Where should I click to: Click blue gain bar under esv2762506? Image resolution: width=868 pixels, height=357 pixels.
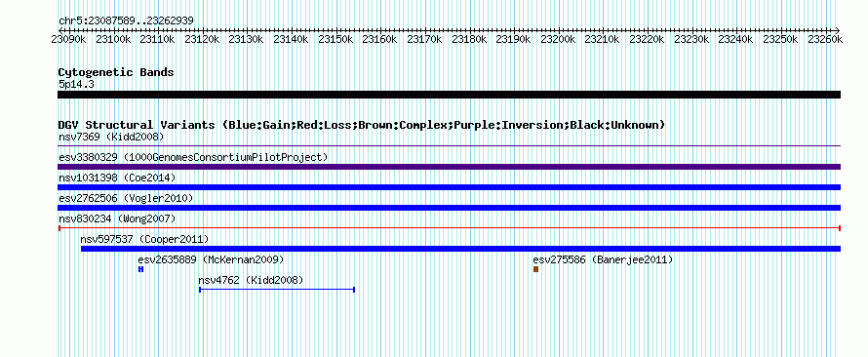449,208
